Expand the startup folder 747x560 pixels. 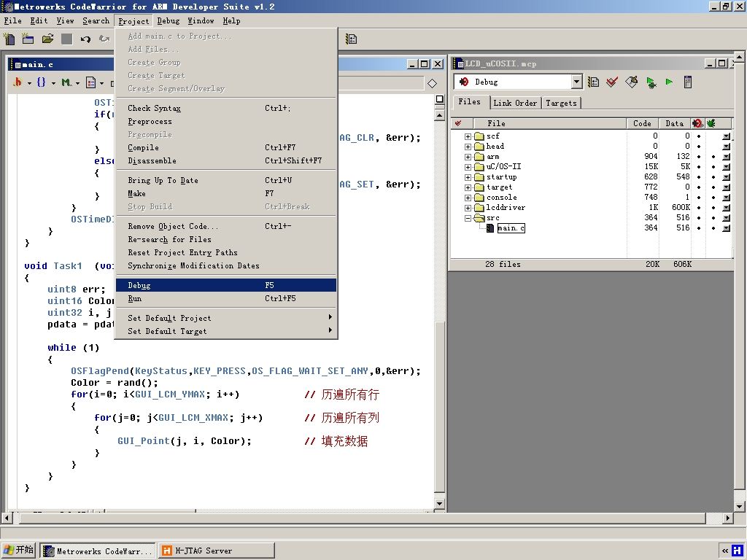pos(468,178)
